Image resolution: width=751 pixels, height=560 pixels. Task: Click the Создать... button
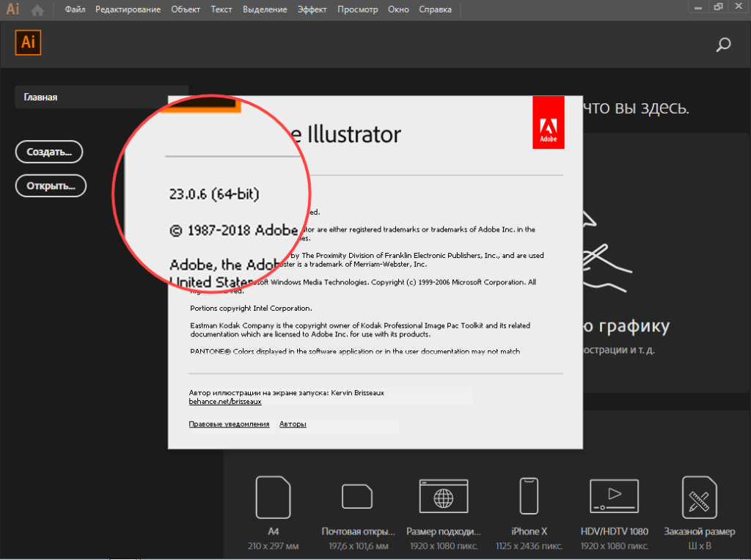point(49,152)
